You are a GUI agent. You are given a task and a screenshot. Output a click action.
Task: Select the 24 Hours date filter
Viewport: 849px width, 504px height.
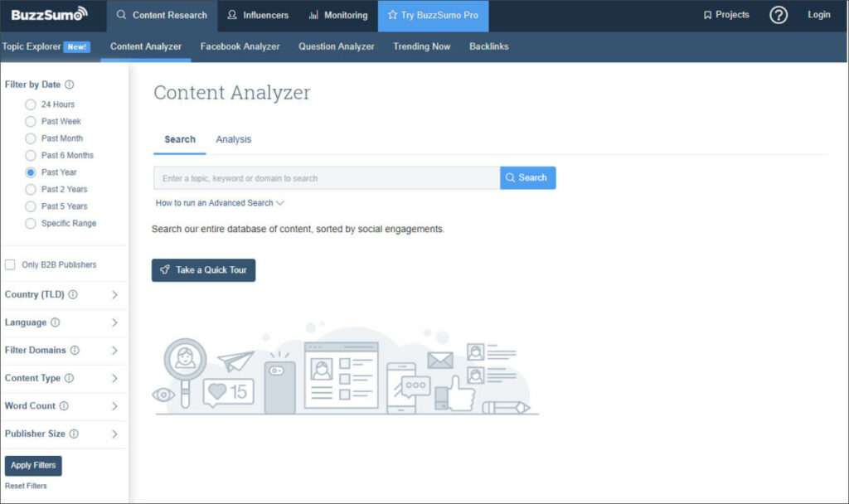(x=31, y=104)
